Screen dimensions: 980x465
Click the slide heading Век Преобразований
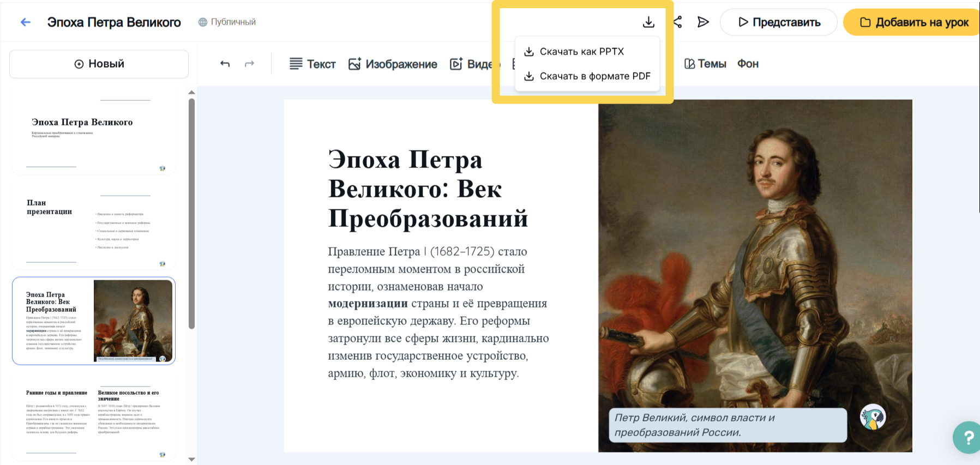[x=428, y=189]
